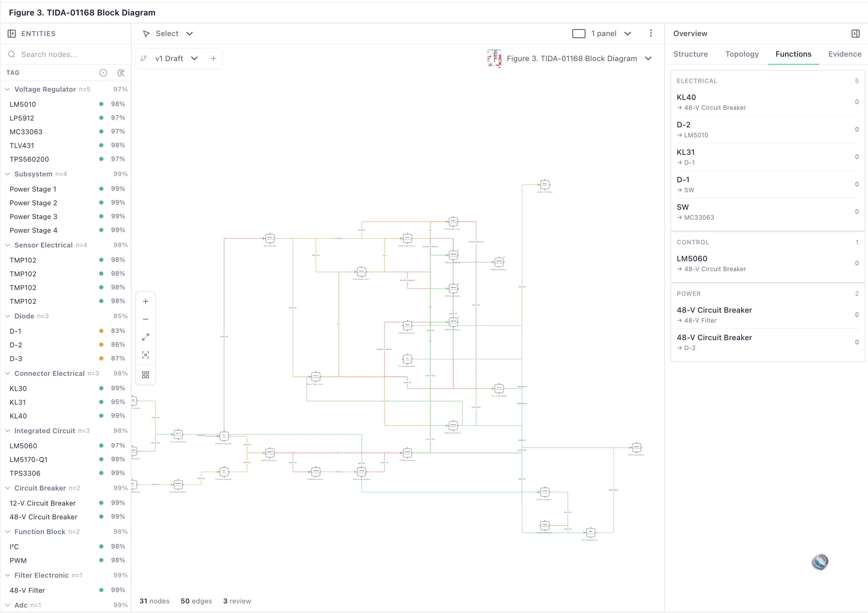Select the D-1 diode entity
This screenshot has height=613, width=868.
[x=66, y=331]
